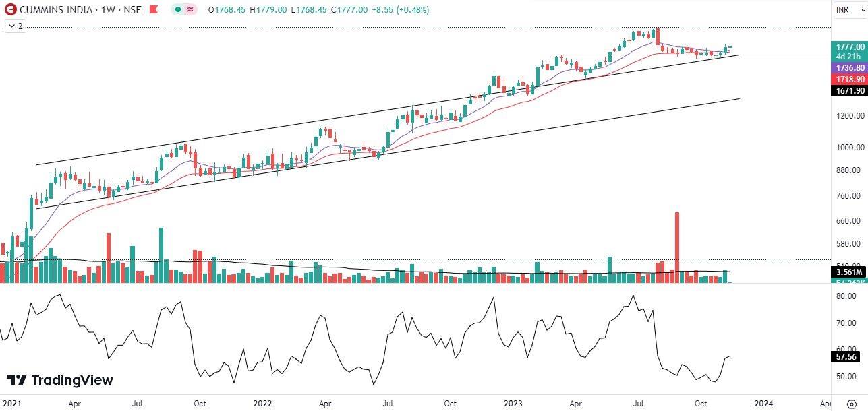Click the 80.00 level on RSI scale
This screenshot has height=411, width=868.
tap(846, 296)
